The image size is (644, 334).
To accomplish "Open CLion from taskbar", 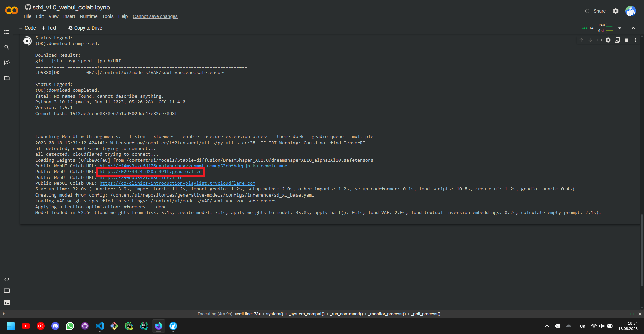I will point(144,326).
